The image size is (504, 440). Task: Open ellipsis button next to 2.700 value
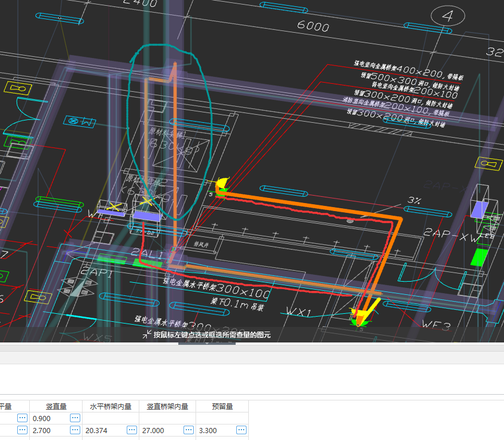click(75, 430)
